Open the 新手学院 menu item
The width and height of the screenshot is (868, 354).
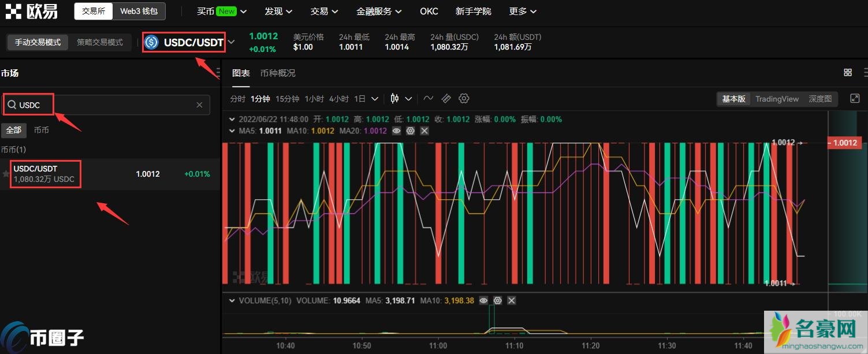coord(473,11)
